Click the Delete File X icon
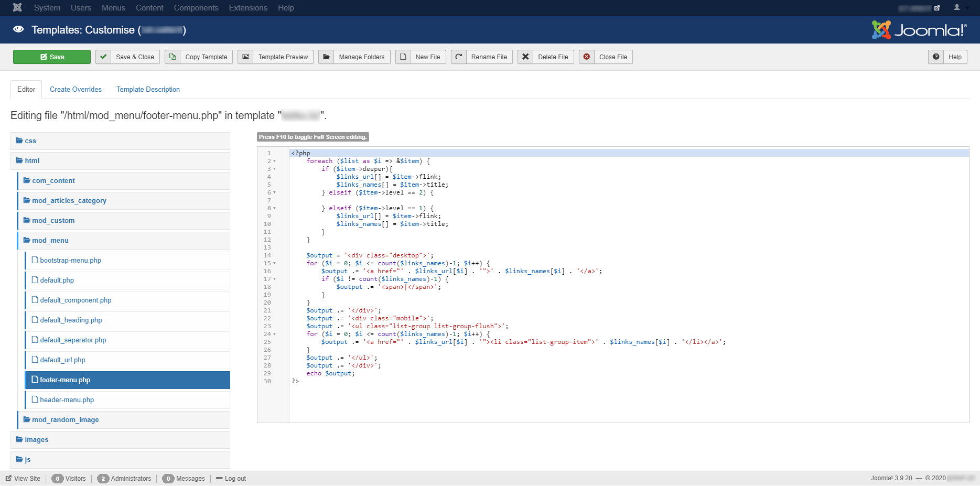Viewport: 980px width, 486px height. tap(525, 57)
